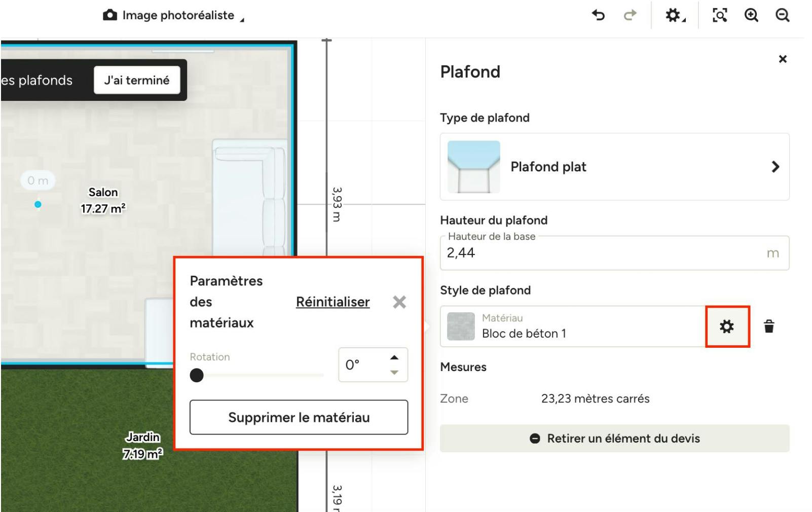Increase rotation with the up arrow
Screen dimensions: 812x512
(x=394, y=357)
